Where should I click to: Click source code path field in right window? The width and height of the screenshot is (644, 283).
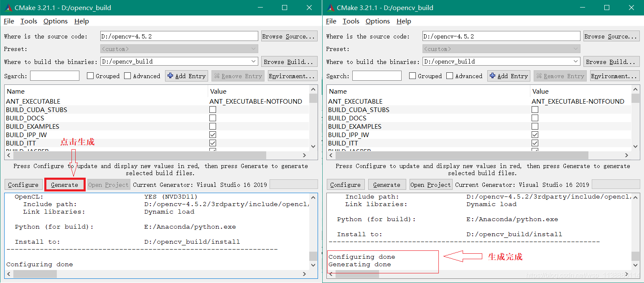[501, 36]
